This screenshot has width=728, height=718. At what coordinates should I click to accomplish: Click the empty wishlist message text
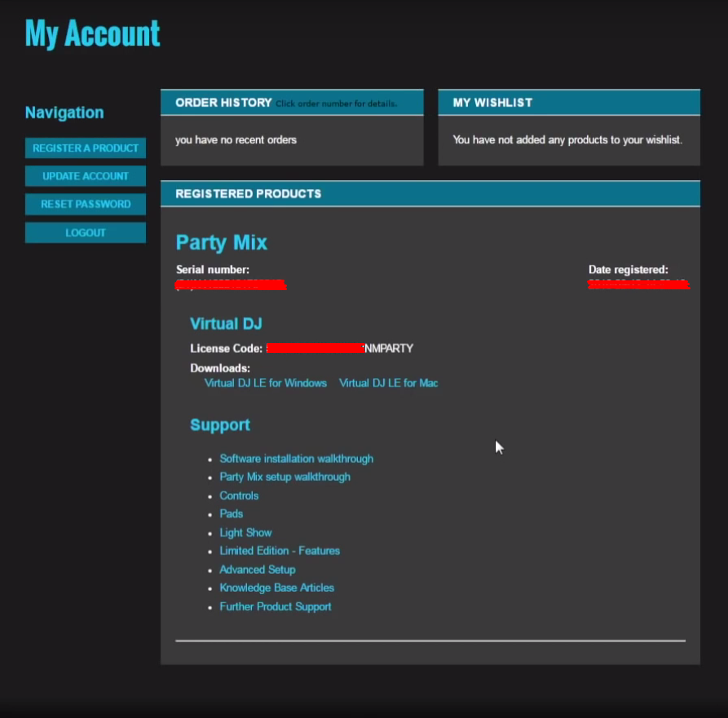pos(567,139)
